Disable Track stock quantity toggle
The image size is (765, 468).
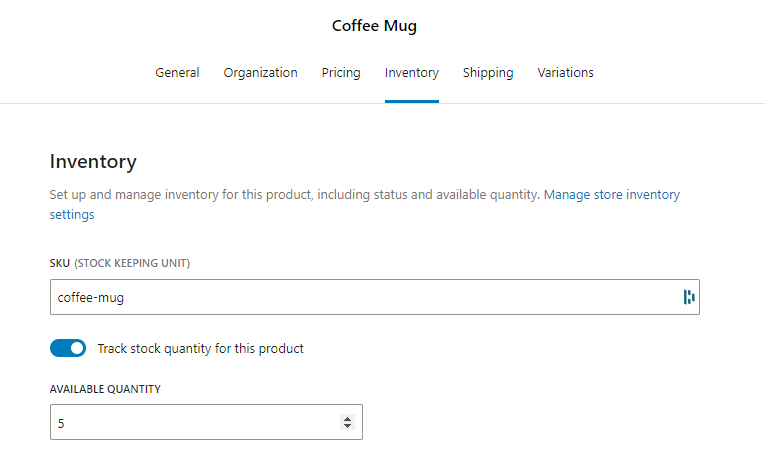tap(68, 348)
